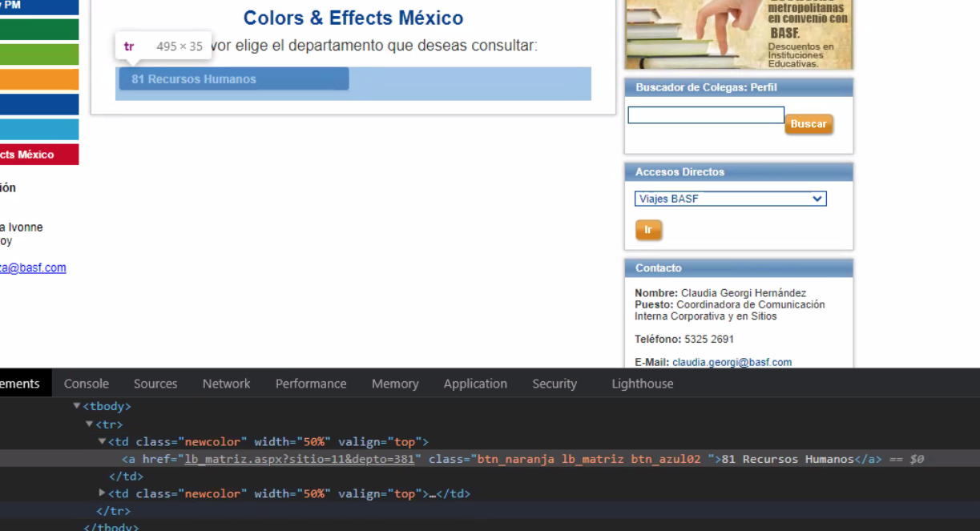Open the 81 Recursos Humanos button
The image size is (980, 531).
[234, 78]
